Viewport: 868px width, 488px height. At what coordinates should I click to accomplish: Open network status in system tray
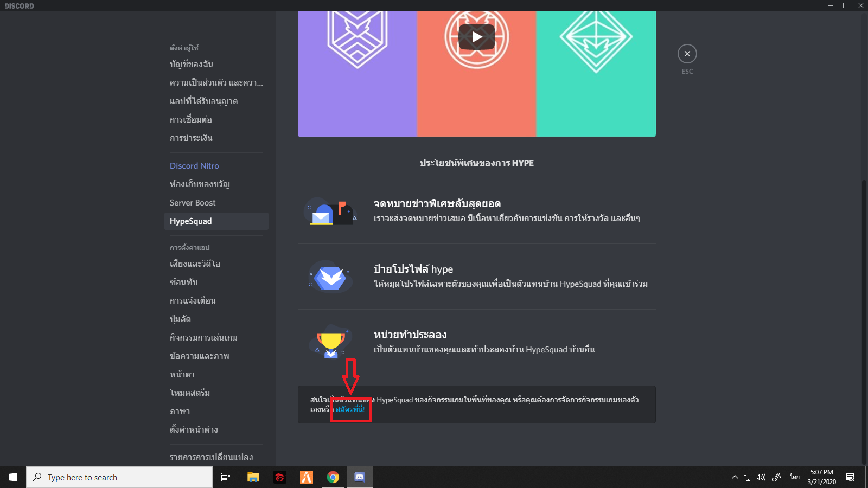pyautogui.click(x=748, y=477)
